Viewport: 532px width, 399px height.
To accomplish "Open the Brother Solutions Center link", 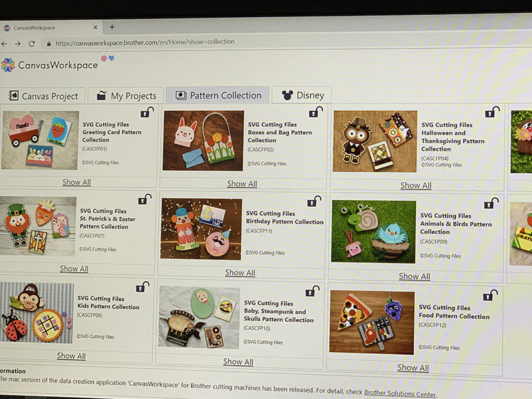I will point(400,394).
